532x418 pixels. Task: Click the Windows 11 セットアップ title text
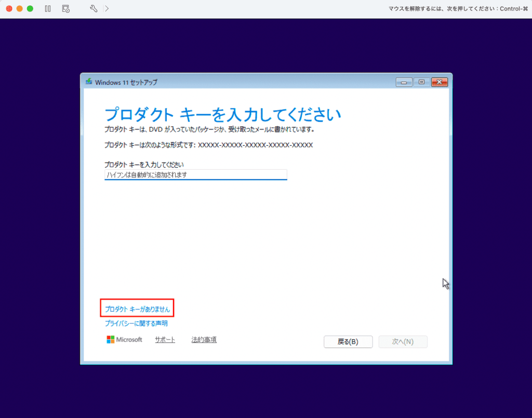point(126,83)
